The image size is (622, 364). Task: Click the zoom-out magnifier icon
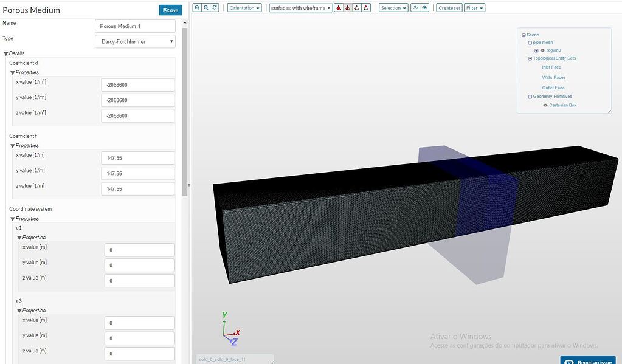[206, 7]
